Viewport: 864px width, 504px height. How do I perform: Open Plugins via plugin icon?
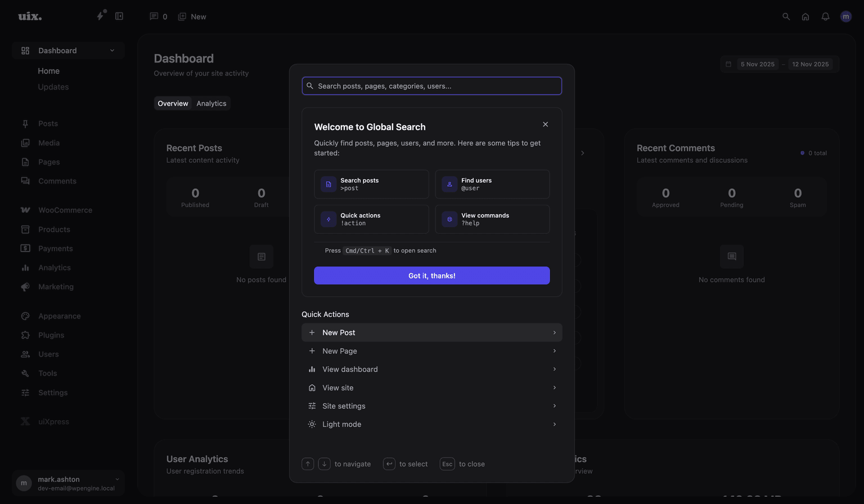click(25, 335)
